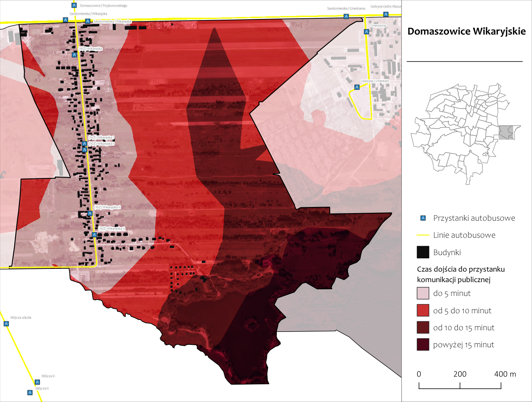Screen dimensions: 532x402
Task: Select the stop marker labelled only Cmentarna
Action: [x=366, y=32]
